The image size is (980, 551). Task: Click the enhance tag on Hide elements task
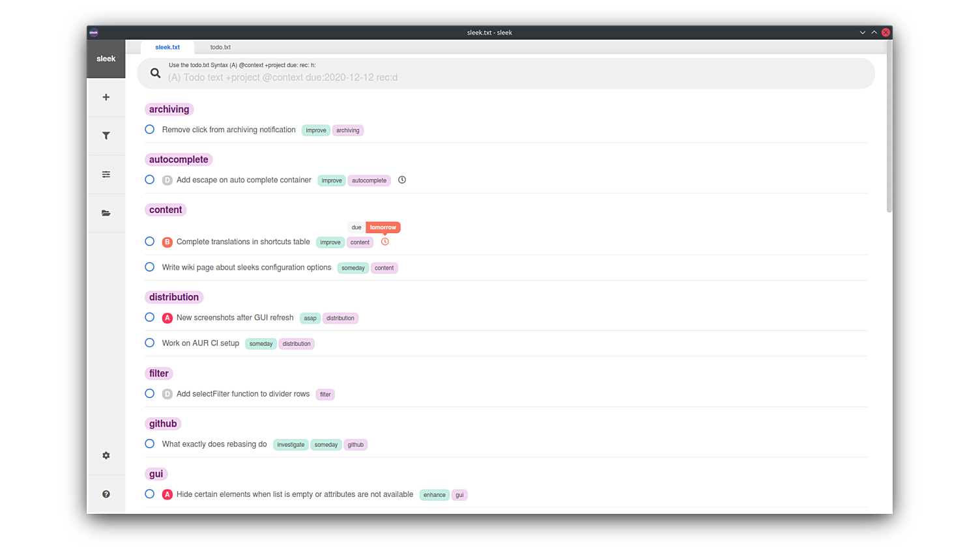[x=435, y=495]
